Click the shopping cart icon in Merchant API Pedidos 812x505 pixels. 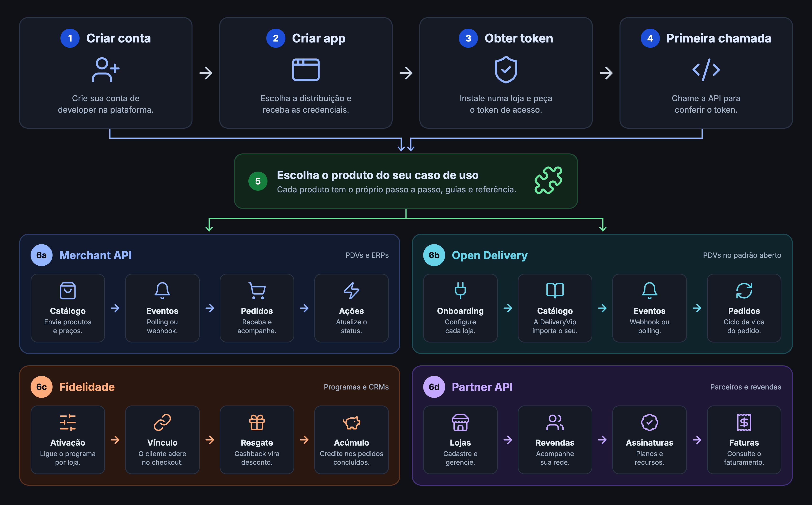[x=257, y=291]
